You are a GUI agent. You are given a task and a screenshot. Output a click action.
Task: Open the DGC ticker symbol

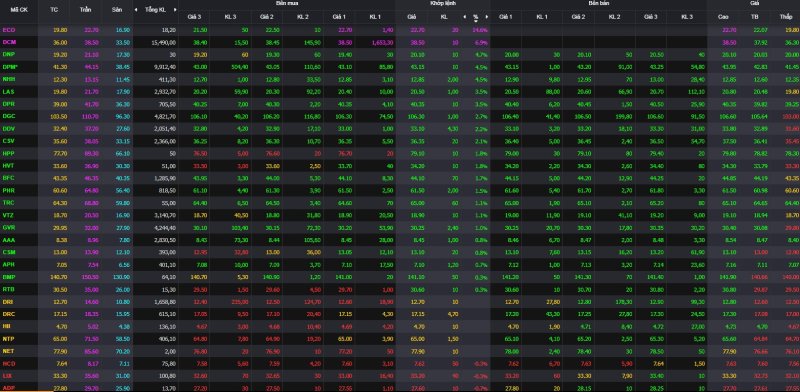pos(9,116)
